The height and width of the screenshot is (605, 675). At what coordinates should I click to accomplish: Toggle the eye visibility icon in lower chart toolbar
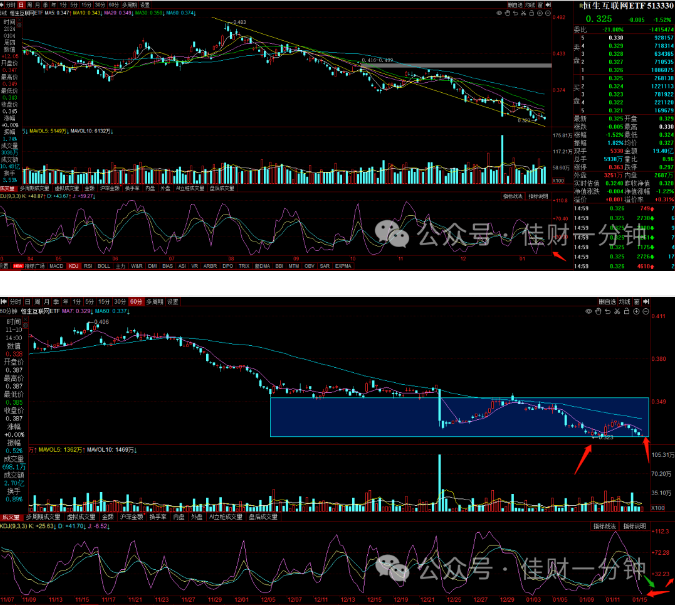(588, 311)
